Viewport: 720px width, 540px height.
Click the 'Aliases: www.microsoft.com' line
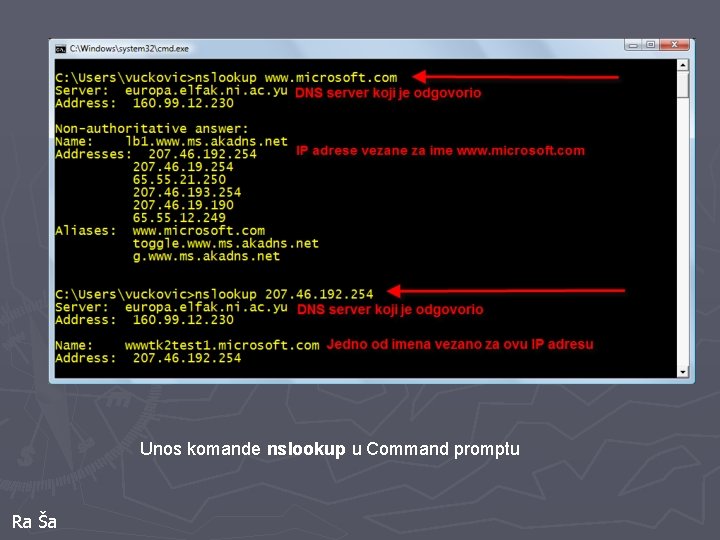[x=160, y=231]
